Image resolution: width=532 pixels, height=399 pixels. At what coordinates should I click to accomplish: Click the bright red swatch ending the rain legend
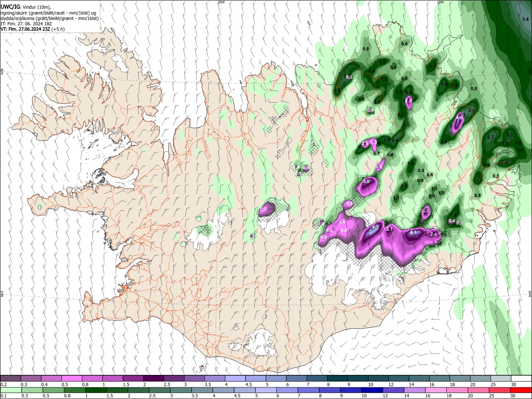click(x=521, y=390)
